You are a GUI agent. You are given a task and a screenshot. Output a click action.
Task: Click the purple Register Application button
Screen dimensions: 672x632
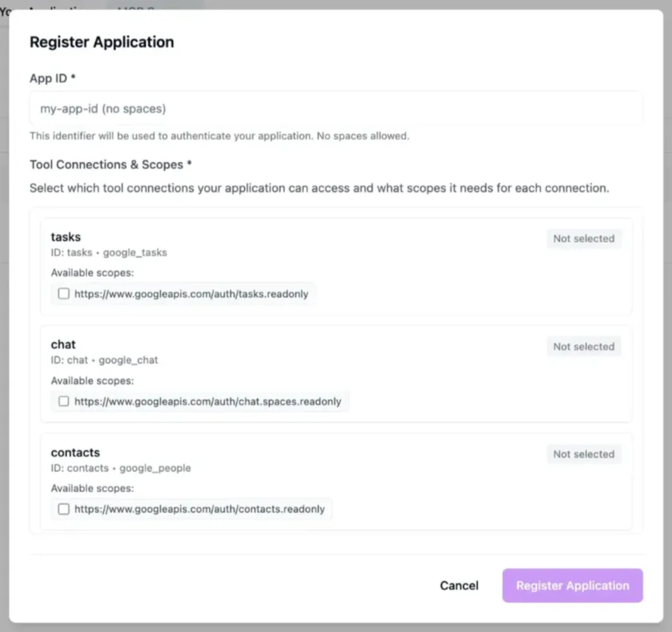pos(573,585)
